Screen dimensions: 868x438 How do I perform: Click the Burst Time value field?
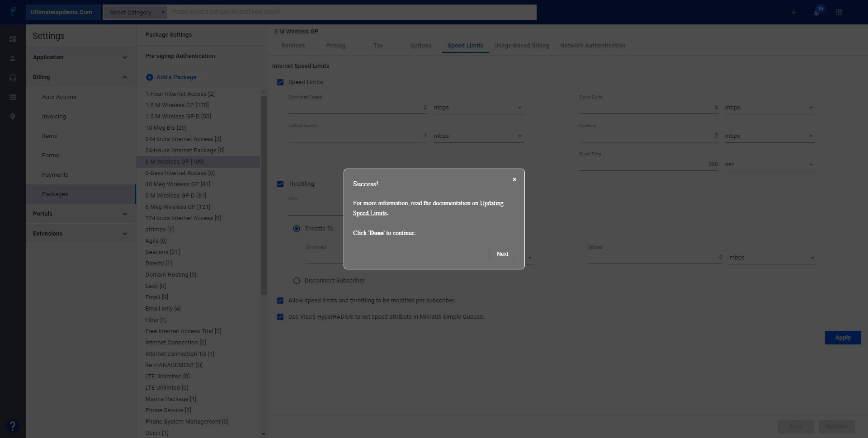(x=649, y=165)
